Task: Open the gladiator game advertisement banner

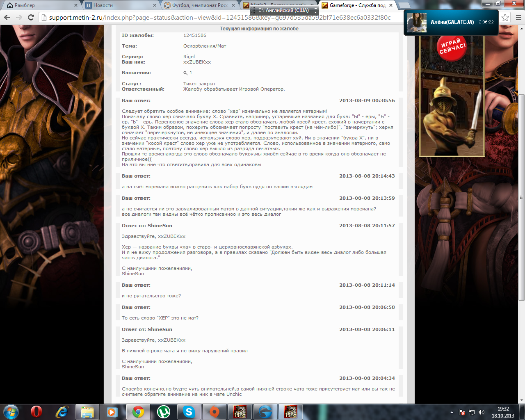Action: click(x=452, y=95)
